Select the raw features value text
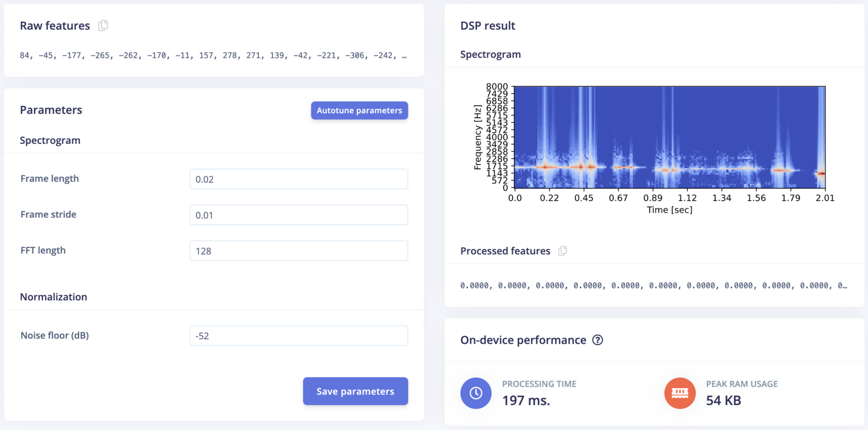This screenshot has height=430, width=868. pyautogui.click(x=213, y=55)
